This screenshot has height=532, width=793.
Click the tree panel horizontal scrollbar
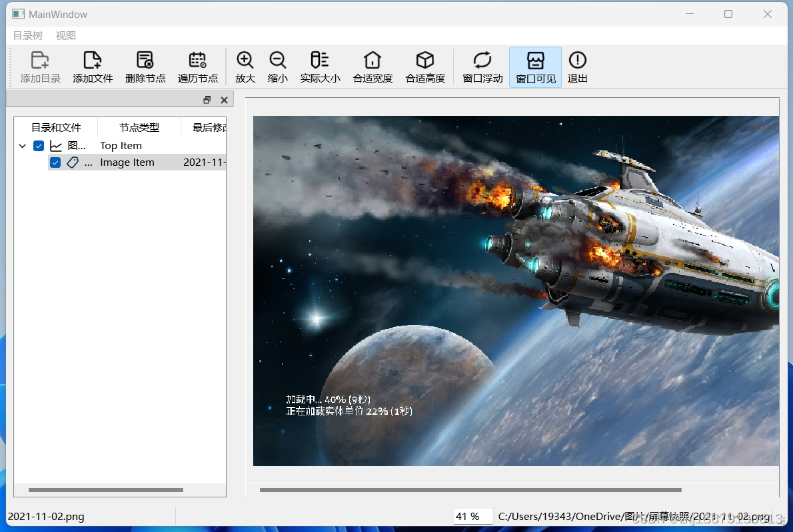pyautogui.click(x=106, y=489)
